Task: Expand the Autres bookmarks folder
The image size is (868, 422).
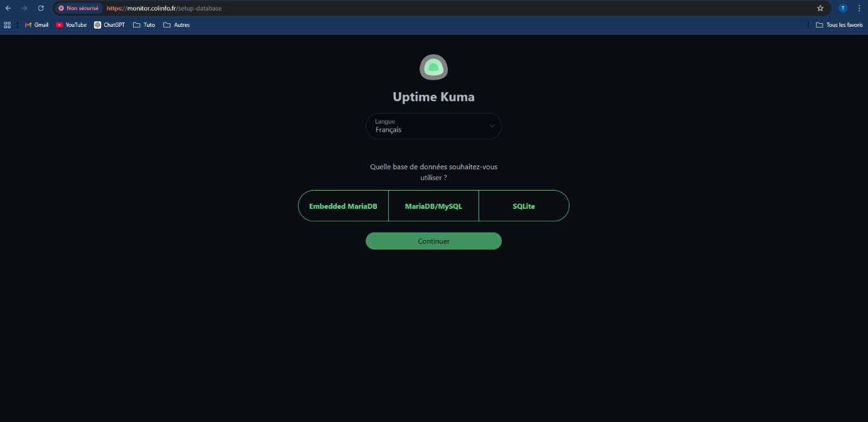Action: [x=176, y=25]
